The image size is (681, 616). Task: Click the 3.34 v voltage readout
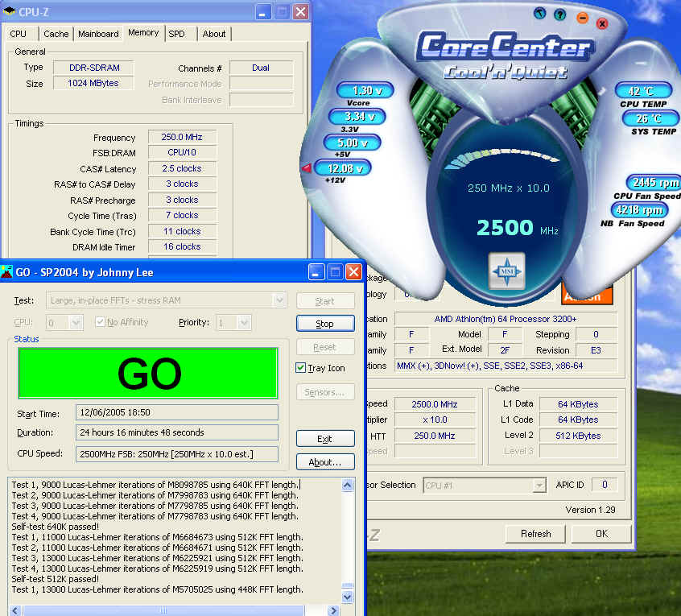pos(358,117)
